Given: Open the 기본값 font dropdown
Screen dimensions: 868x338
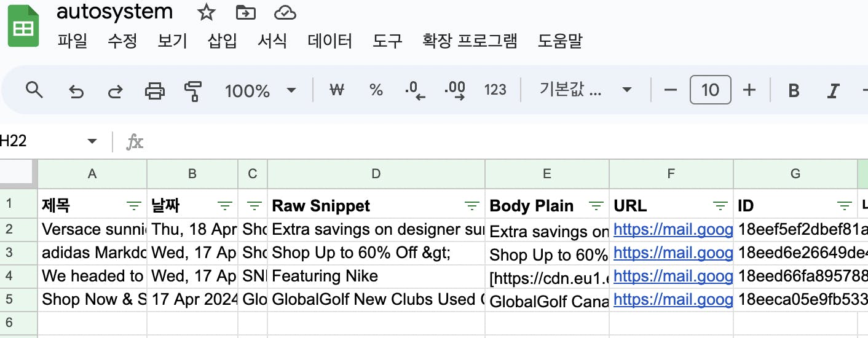Looking at the screenshot, I should click(x=585, y=90).
